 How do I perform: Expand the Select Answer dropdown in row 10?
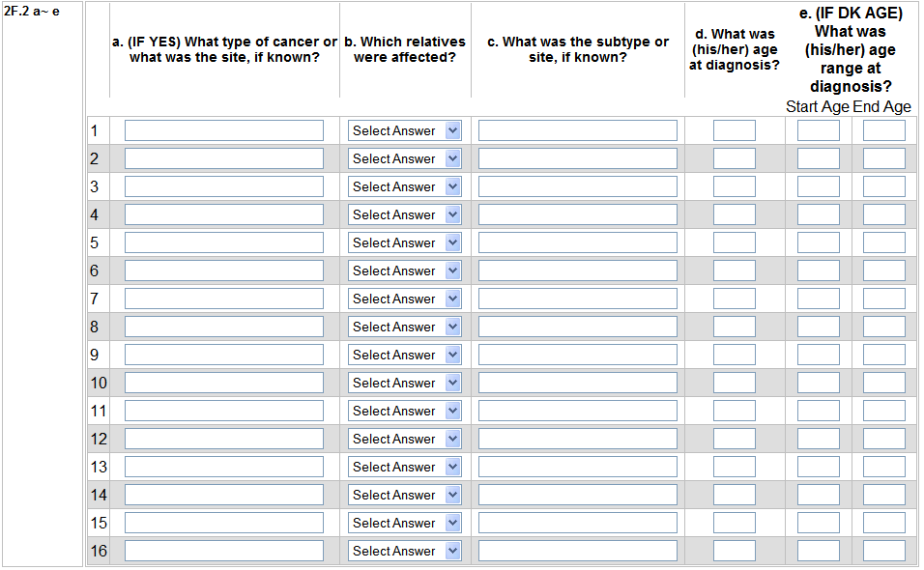[405, 383]
